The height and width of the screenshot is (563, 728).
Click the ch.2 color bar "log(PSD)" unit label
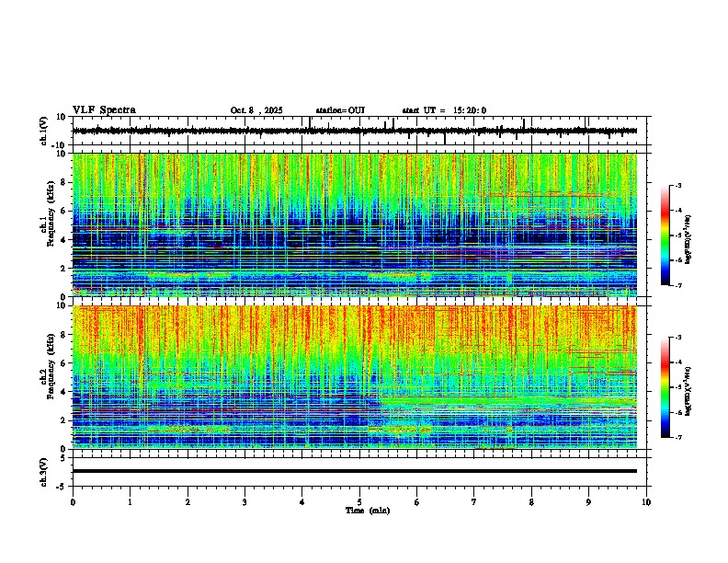pyautogui.click(x=688, y=391)
